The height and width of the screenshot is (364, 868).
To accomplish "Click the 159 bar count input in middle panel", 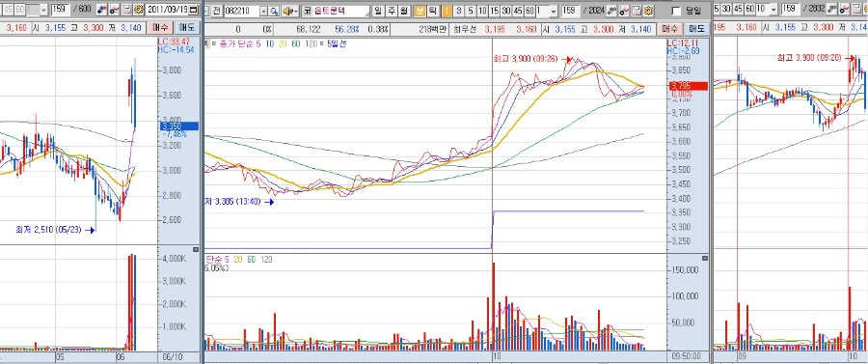I will click(570, 11).
